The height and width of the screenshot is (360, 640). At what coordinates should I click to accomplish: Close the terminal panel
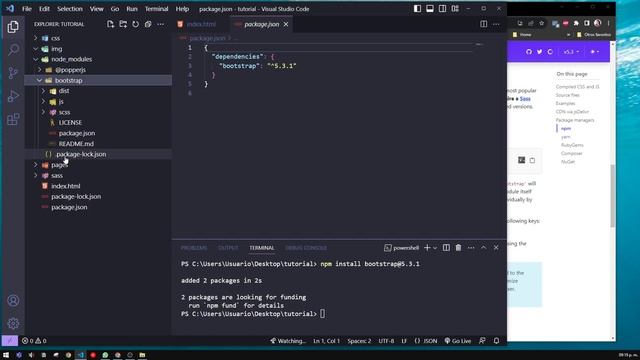496,248
